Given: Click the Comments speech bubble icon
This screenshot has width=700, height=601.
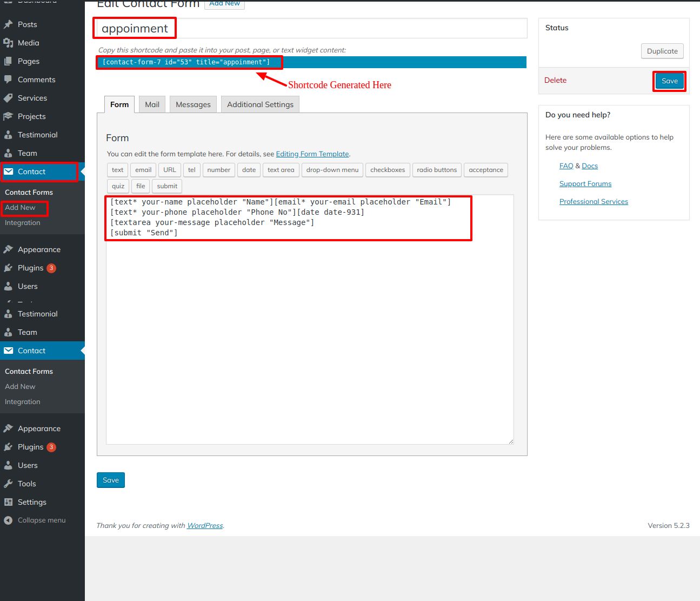Looking at the screenshot, I should tap(8, 80).
